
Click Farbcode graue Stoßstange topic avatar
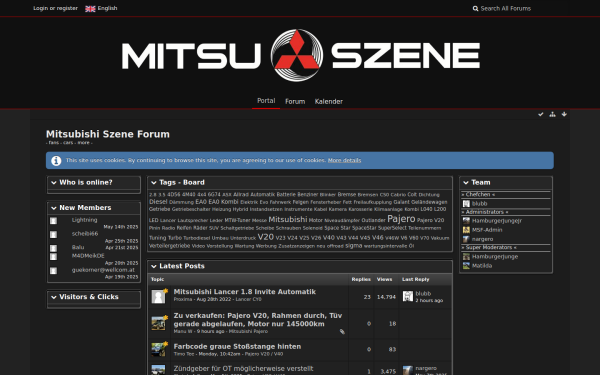tap(158, 349)
